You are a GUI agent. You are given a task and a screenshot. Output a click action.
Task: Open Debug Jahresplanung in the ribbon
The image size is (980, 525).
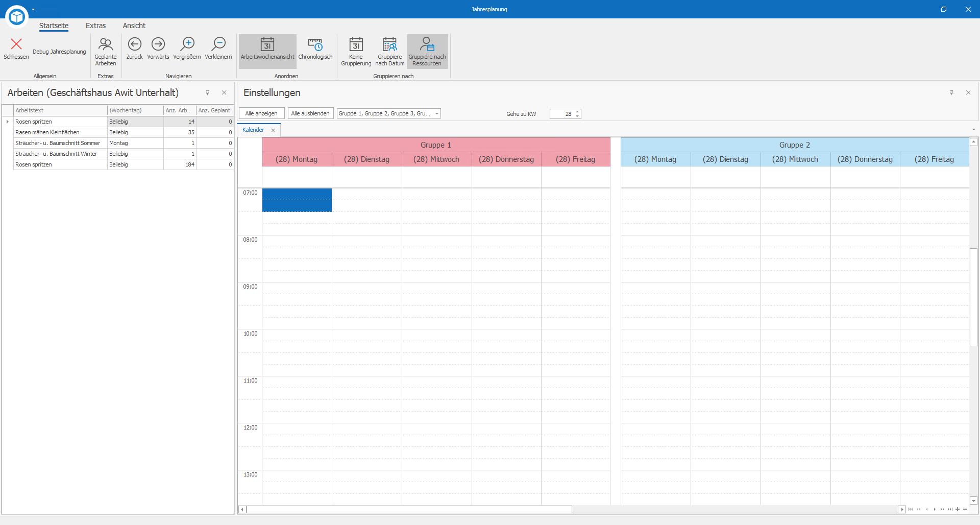(59, 52)
